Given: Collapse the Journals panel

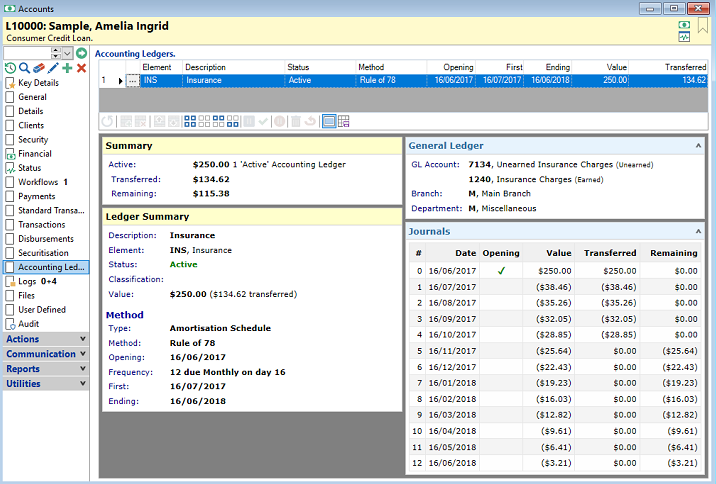Looking at the screenshot, I should (698, 231).
